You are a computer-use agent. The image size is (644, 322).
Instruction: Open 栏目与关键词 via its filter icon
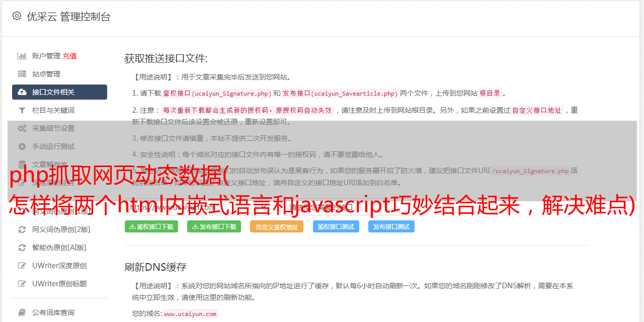22,110
